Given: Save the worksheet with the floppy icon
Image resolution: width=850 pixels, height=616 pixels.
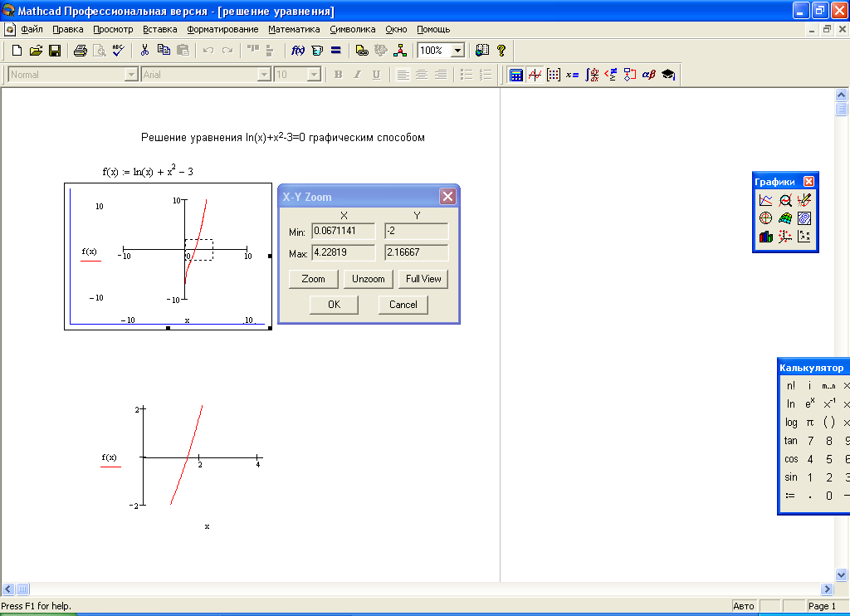Looking at the screenshot, I should tap(55, 51).
